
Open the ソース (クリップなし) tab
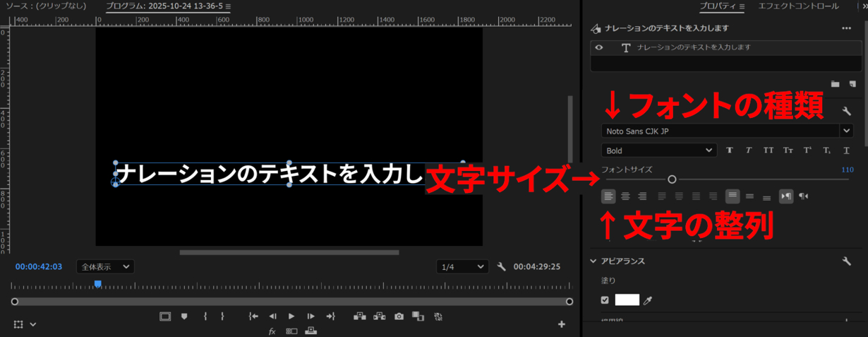pyautogui.click(x=46, y=6)
